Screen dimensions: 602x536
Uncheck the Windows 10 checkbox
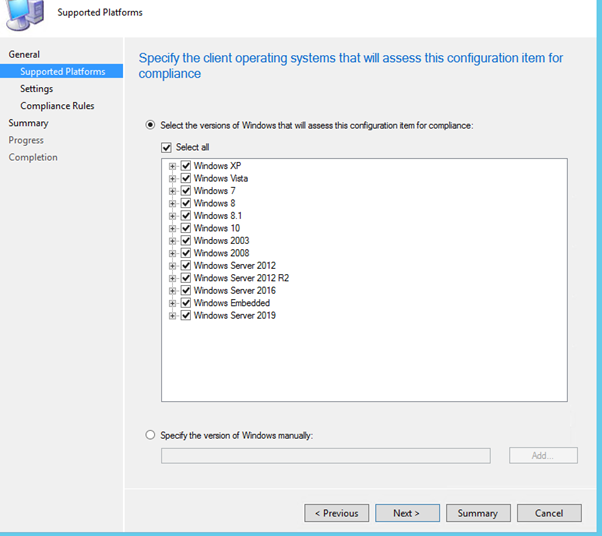tap(186, 228)
